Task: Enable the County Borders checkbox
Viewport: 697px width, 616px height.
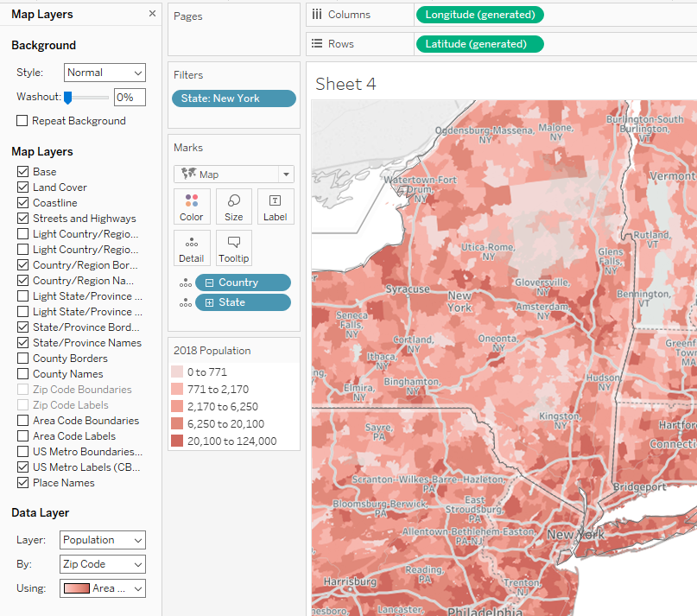Action: tap(22, 359)
